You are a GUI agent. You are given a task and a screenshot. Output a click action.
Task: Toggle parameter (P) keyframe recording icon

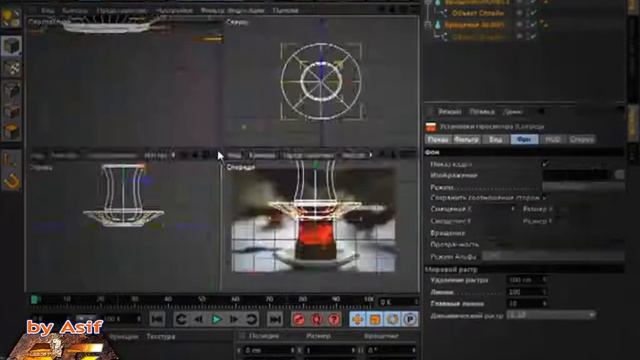click(x=410, y=319)
